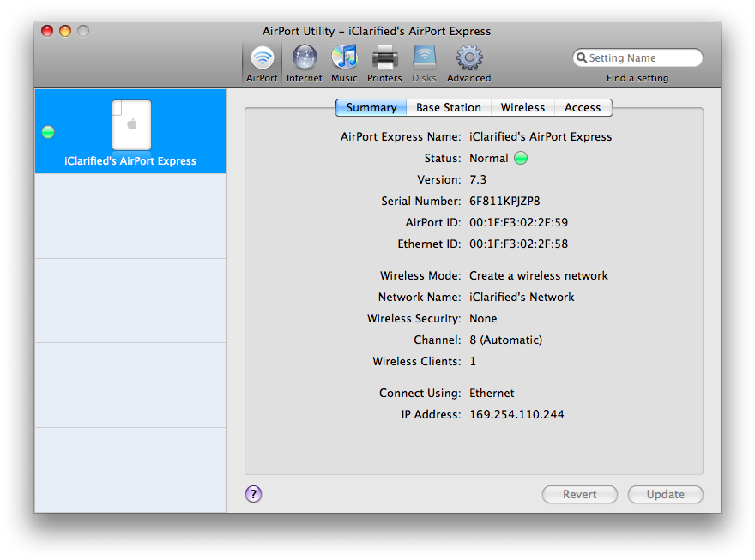The height and width of the screenshot is (560, 755).
Task: Click the AirPort Express device icon
Action: coord(131,125)
